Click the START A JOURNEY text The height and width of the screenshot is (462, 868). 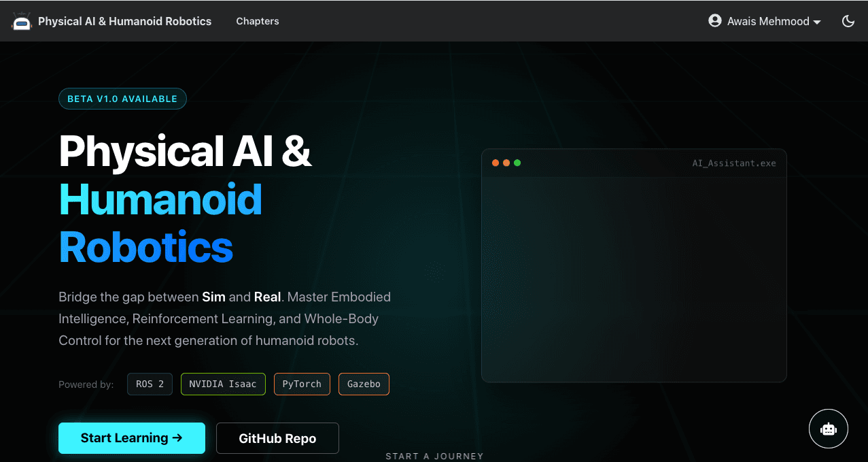(x=434, y=456)
